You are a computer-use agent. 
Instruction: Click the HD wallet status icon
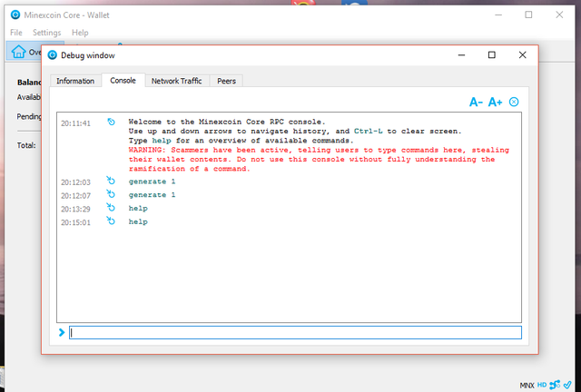click(x=542, y=385)
